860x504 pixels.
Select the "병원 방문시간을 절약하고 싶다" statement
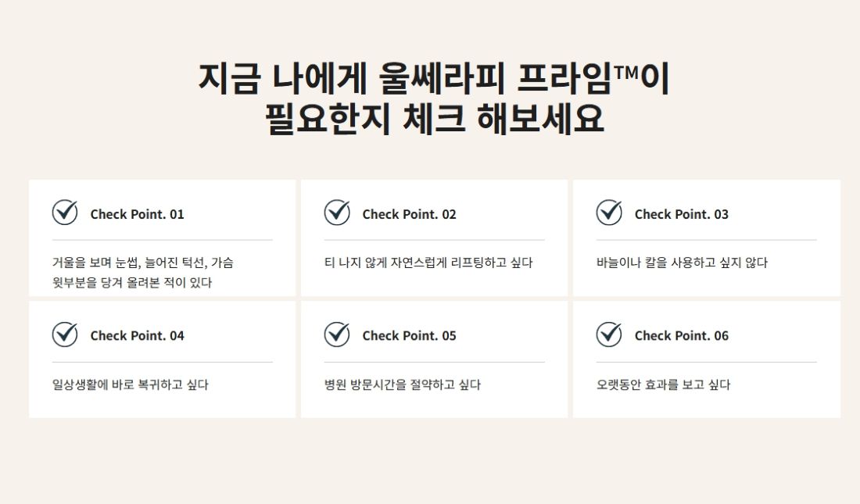[x=403, y=385]
